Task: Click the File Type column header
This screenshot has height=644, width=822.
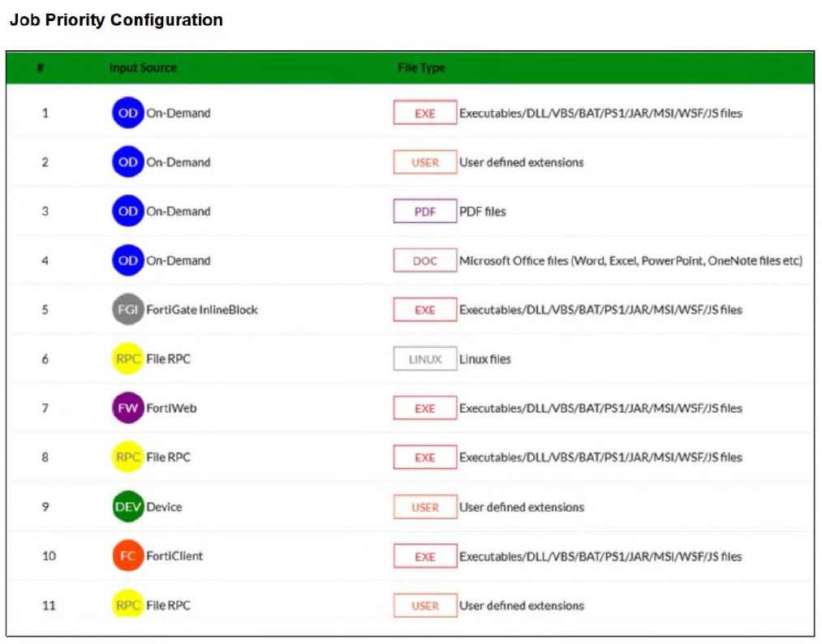Action: point(421,68)
